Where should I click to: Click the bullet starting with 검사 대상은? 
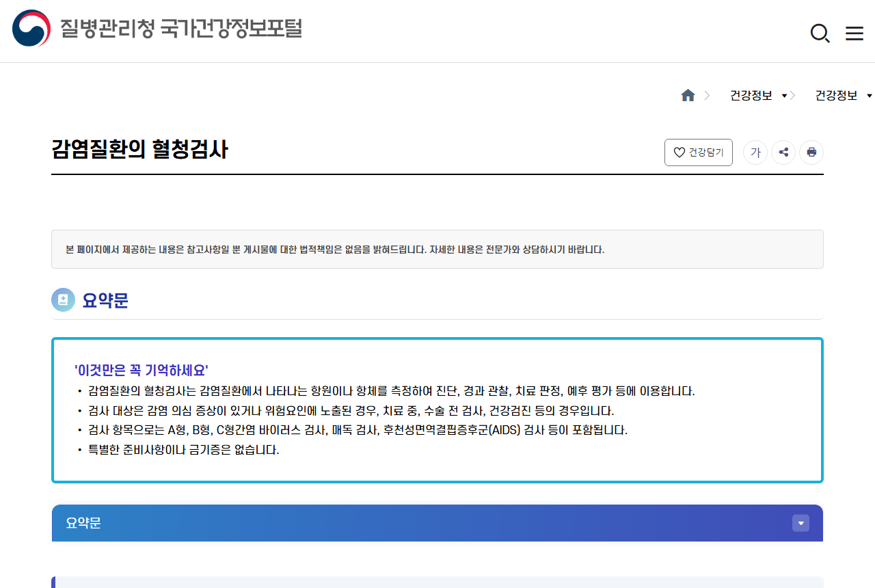[x=351, y=411]
